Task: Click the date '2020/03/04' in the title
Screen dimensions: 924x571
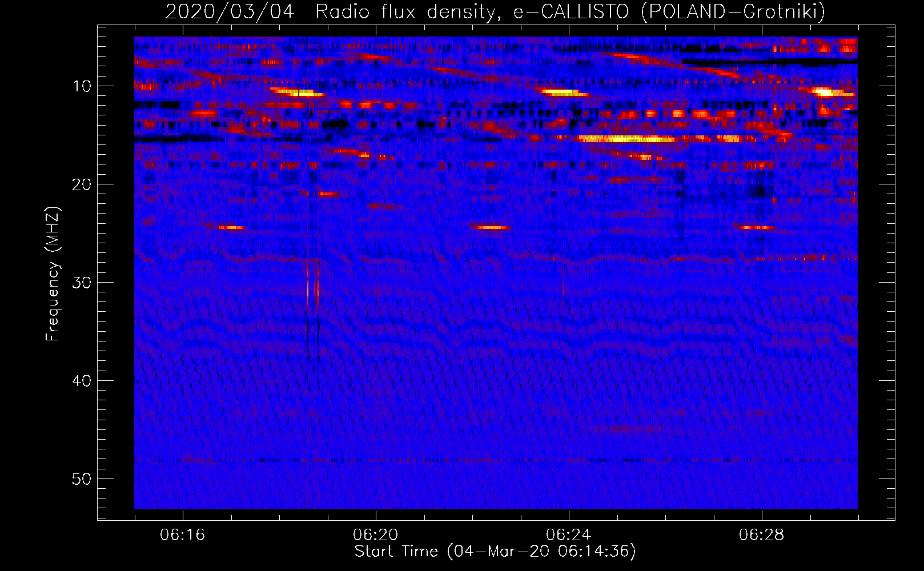Action: click(230, 11)
